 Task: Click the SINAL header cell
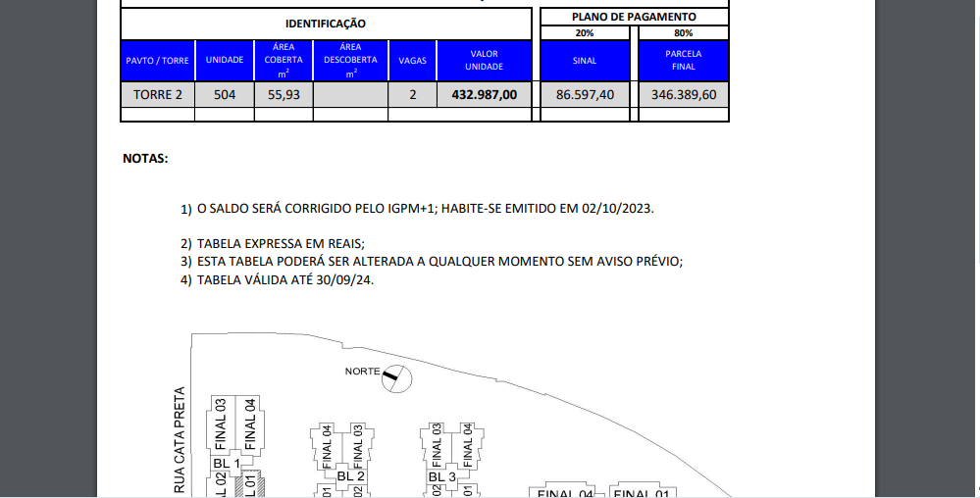[x=585, y=61]
